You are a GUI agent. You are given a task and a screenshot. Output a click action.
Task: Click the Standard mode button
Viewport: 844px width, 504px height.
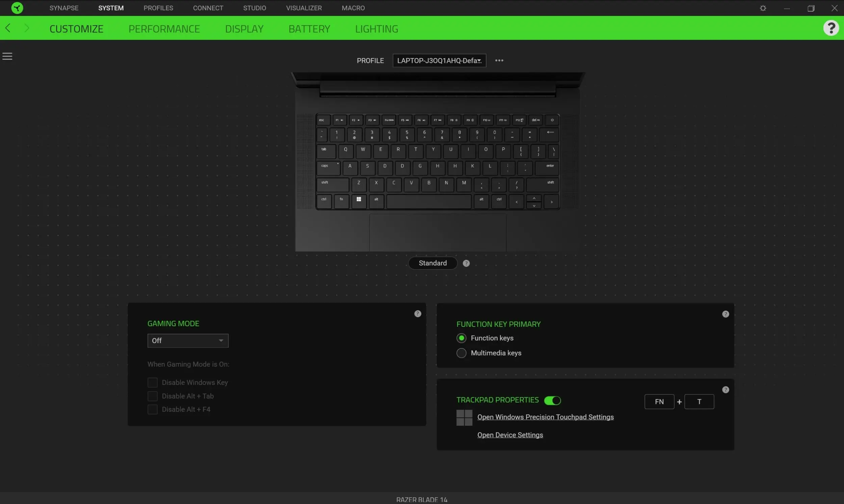pos(432,263)
